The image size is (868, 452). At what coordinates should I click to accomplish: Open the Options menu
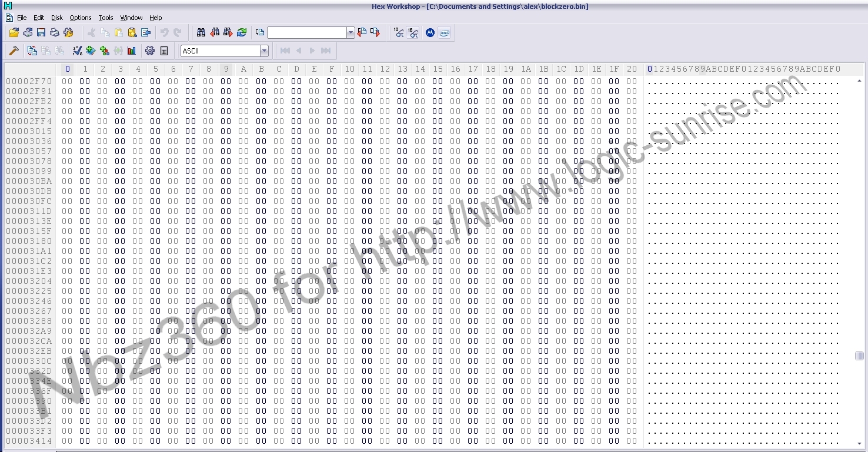[x=81, y=18]
